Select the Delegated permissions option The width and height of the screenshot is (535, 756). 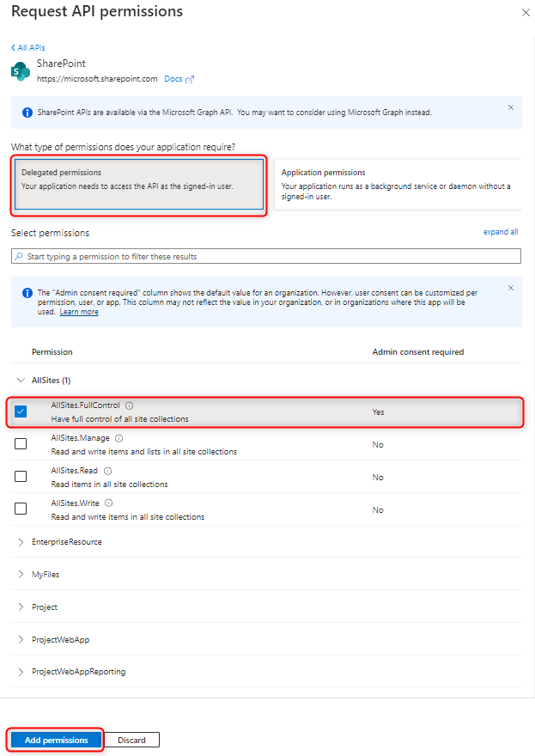(x=139, y=185)
